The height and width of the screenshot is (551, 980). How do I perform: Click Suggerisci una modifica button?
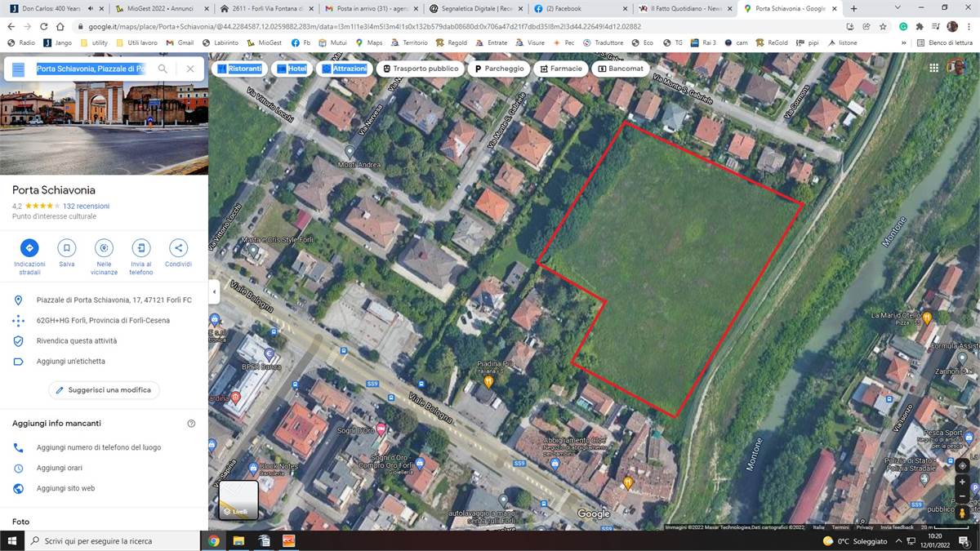(x=104, y=390)
